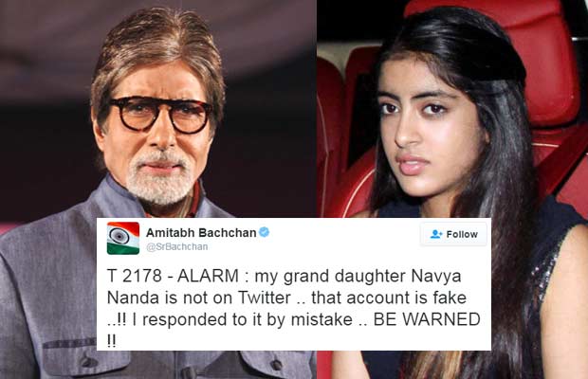Open the Amitabh Bachchan display name
The width and height of the screenshot is (588, 379).
[x=201, y=232]
